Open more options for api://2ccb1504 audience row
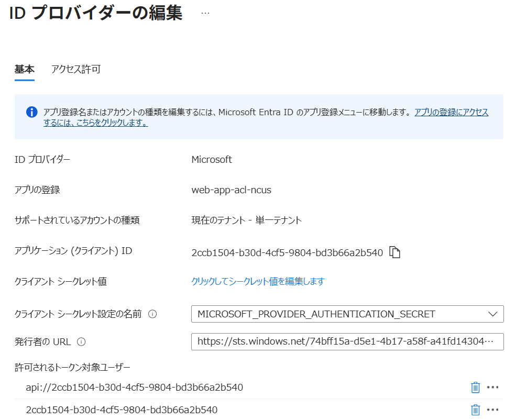The image size is (505, 420). point(493,387)
